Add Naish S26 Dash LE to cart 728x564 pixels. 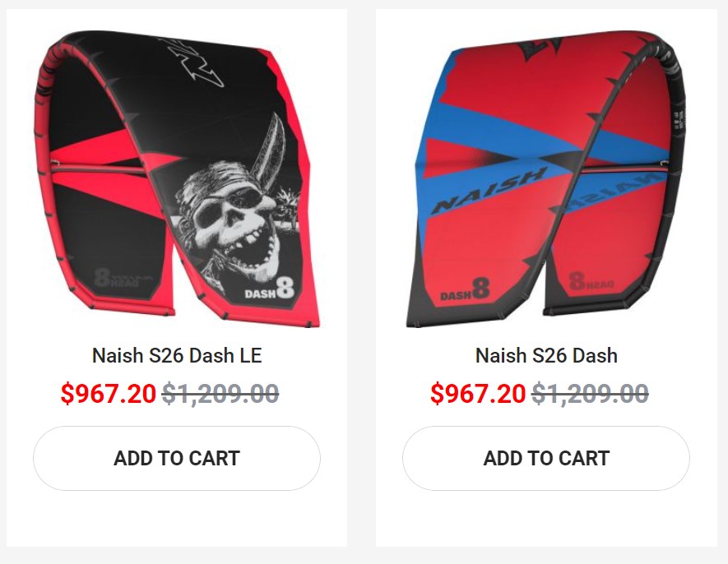pyautogui.click(x=176, y=458)
